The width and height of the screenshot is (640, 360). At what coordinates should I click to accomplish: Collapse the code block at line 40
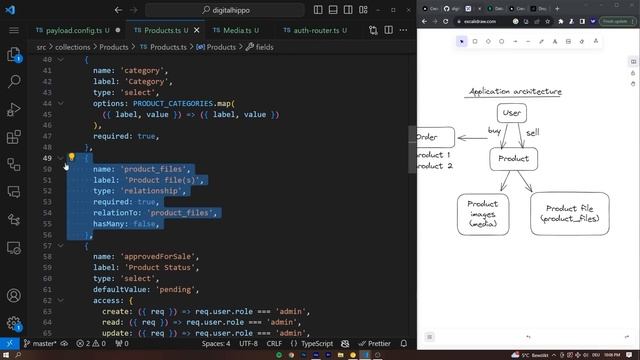tap(60, 60)
